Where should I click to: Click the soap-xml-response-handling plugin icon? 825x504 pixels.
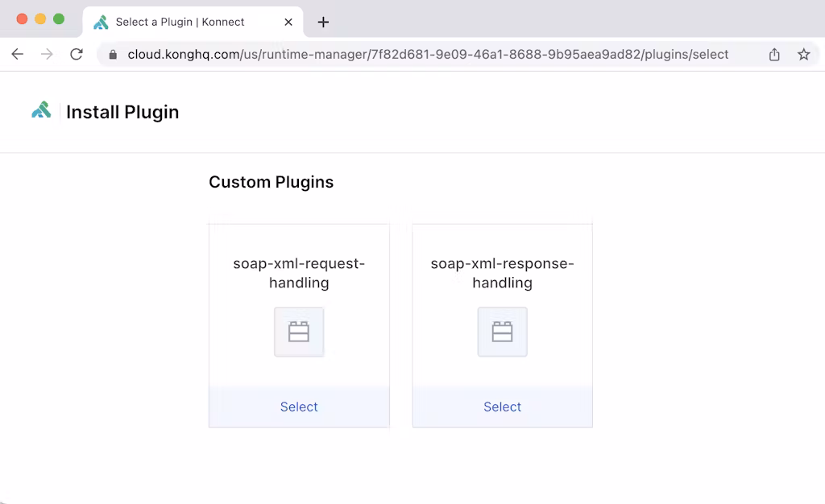tap(502, 332)
